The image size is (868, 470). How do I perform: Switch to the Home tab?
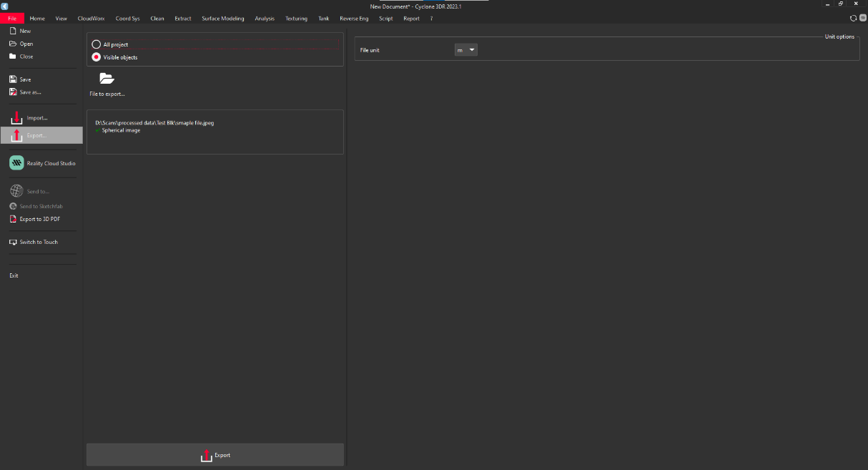tap(37, 19)
